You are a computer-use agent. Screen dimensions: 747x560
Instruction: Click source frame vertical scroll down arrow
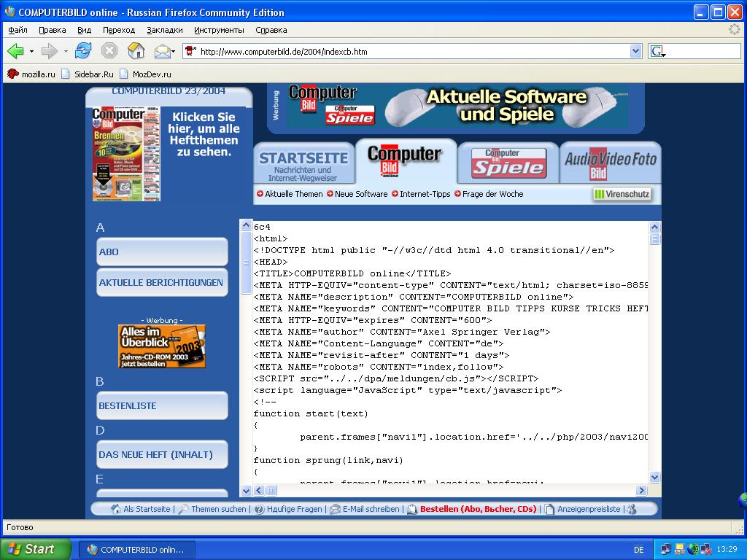[654, 477]
